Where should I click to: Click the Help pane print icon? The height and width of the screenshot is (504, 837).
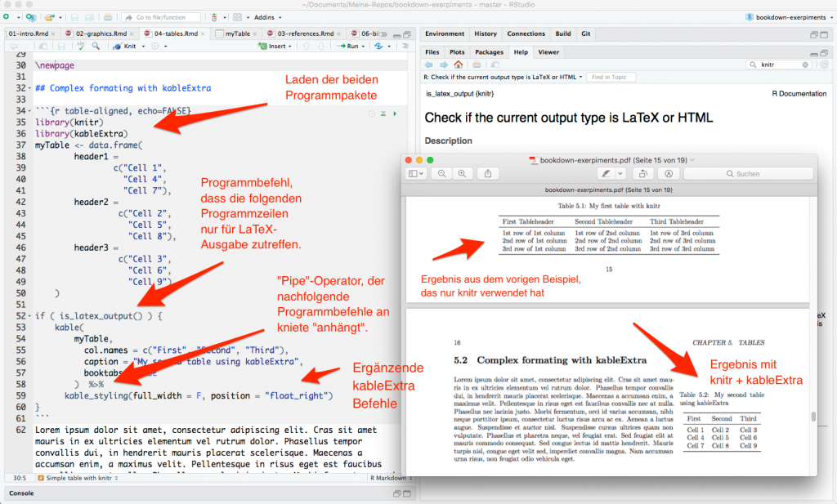pos(477,65)
